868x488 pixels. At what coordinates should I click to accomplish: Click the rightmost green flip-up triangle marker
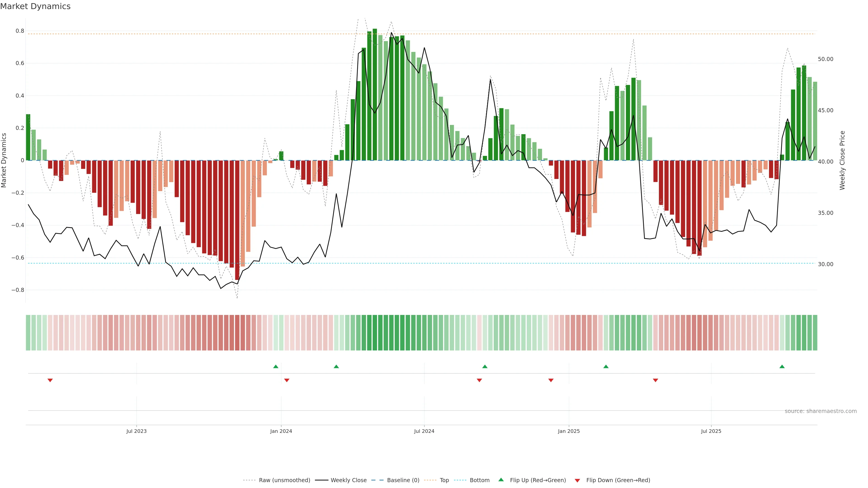(x=782, y=366)
